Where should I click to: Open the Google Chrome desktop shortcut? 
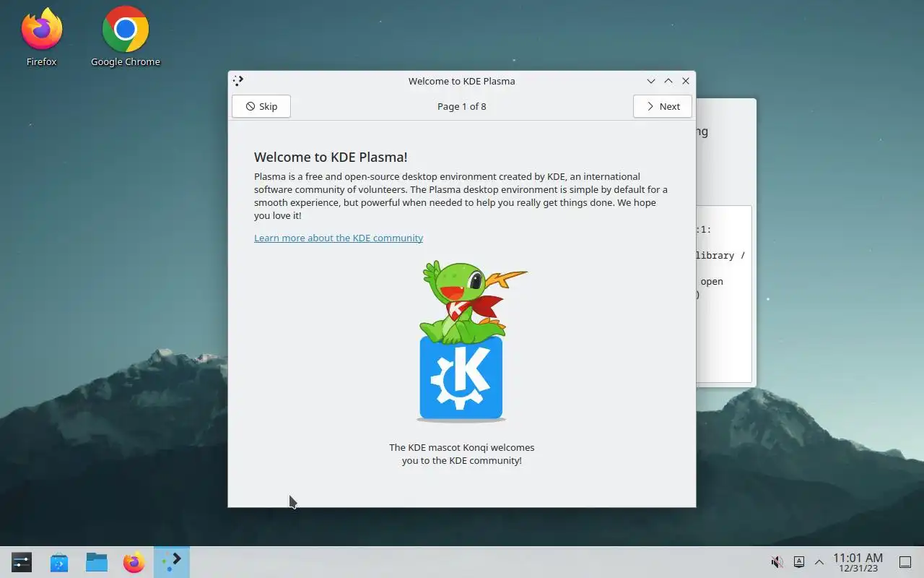point(126,37)
